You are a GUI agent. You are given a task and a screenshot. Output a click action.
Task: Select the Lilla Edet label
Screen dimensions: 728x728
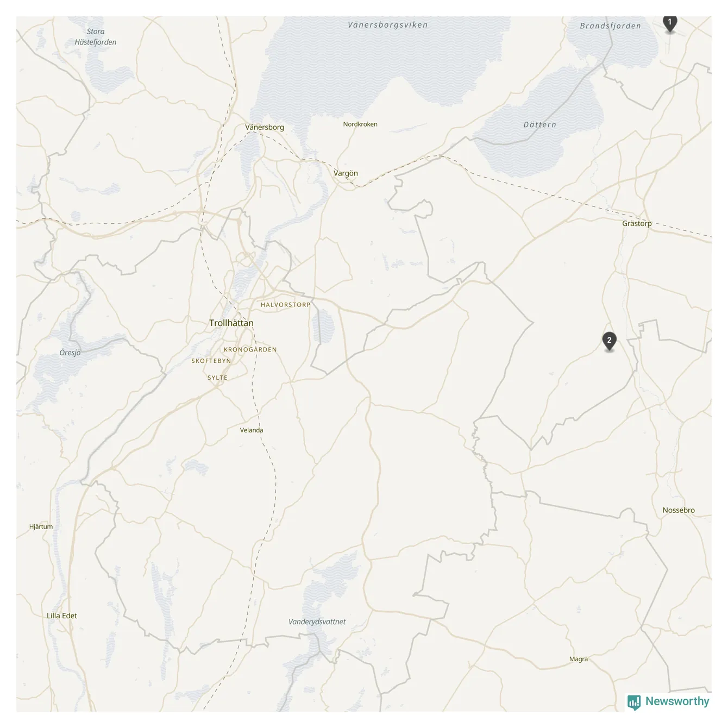(x=62, y=616)
